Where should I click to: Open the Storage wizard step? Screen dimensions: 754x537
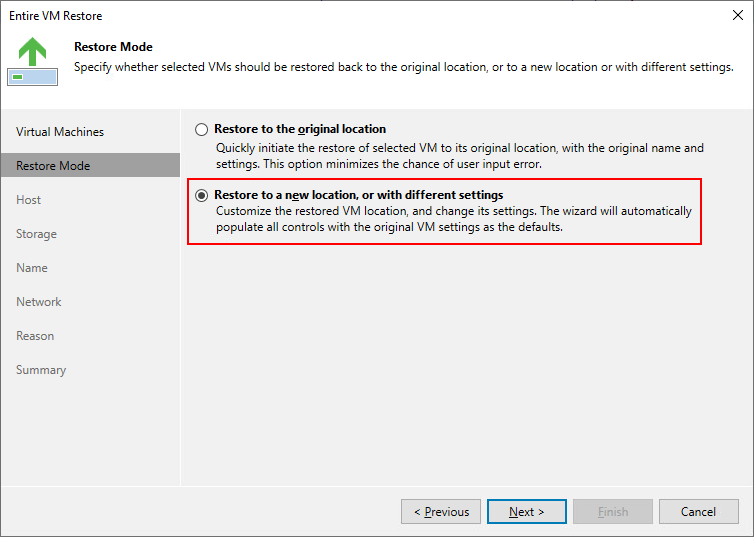pos(36,234)
